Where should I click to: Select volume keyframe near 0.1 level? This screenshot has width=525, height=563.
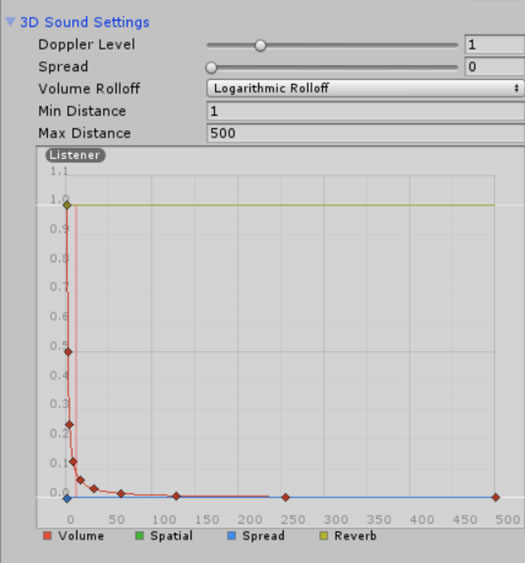pyautogui.click(x=73, y=461)
